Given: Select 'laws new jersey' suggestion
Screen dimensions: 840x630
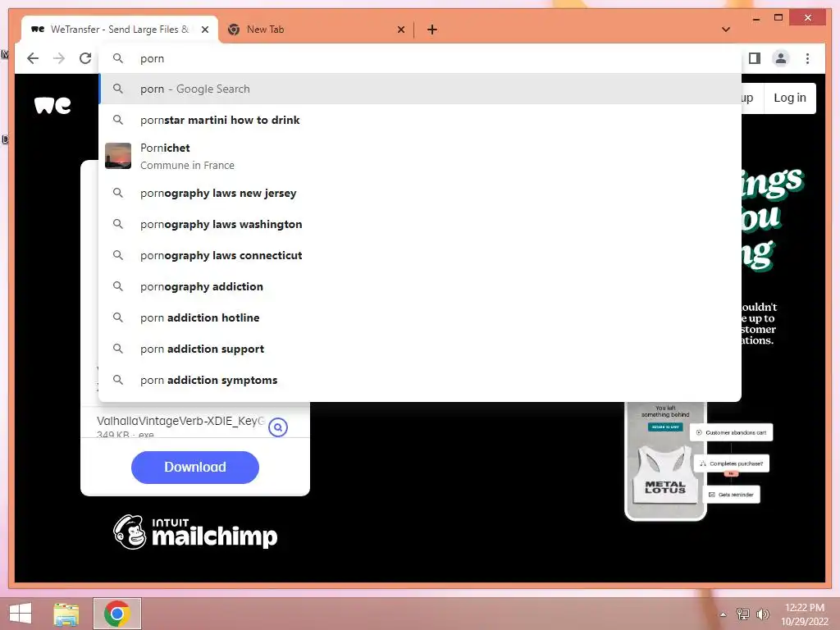Looking at the screenshot, I should [419, 193].
